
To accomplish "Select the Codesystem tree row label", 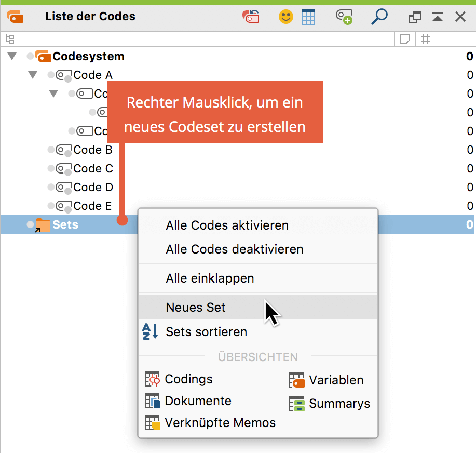I will (88, 57).
